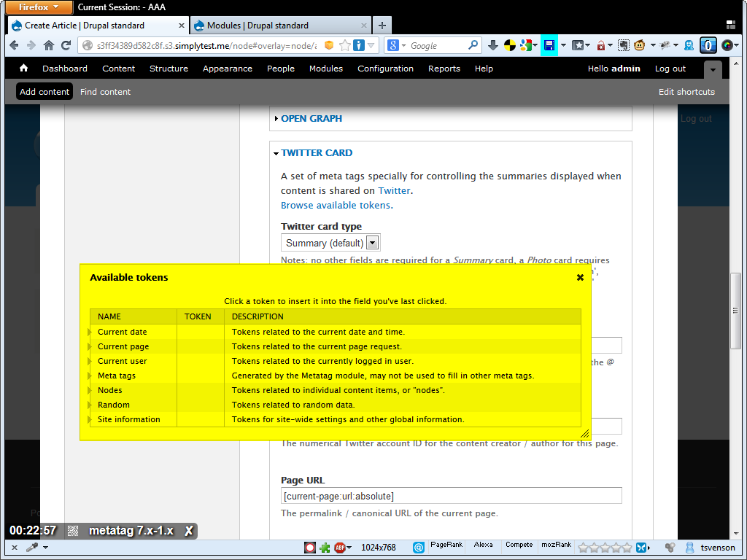Click the Find content shortcut

click(105, 92)
